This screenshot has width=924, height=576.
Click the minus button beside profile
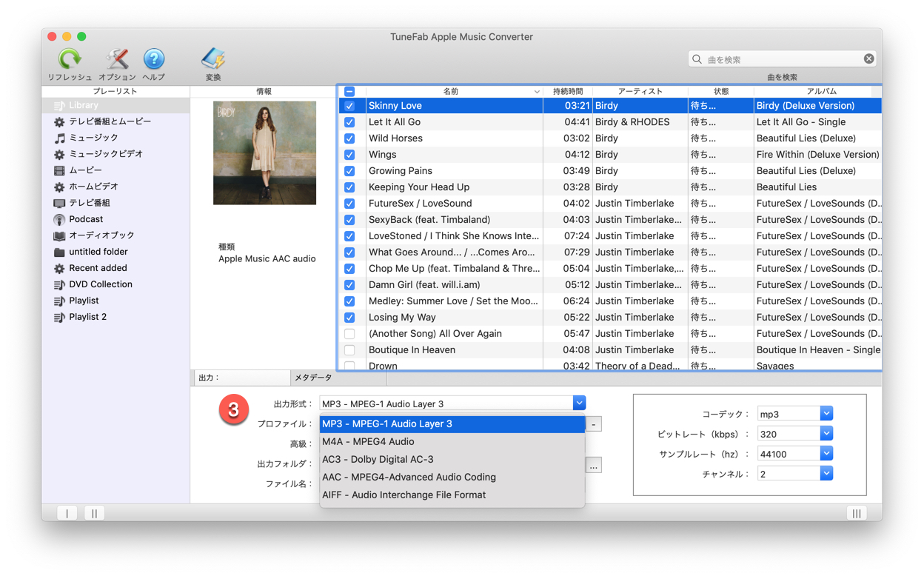(x=594, y=424)
